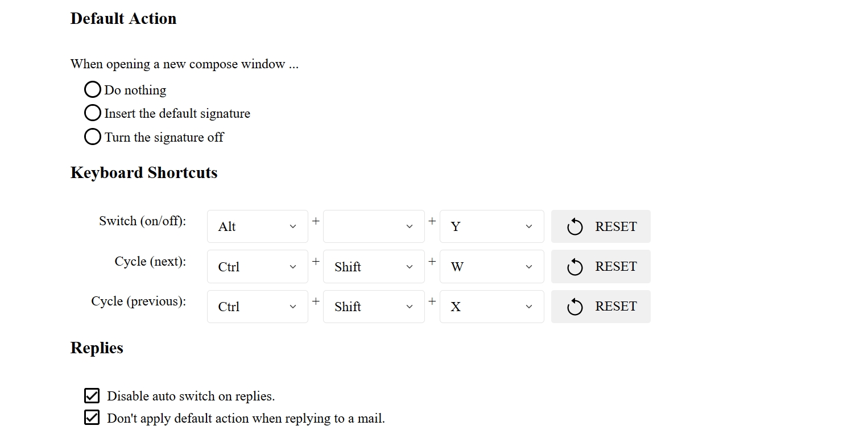The width and height of the screenshot is (868, 438).
Task: Open the Alt modifier dropdown for Switch
Action: tap(257, 226)
